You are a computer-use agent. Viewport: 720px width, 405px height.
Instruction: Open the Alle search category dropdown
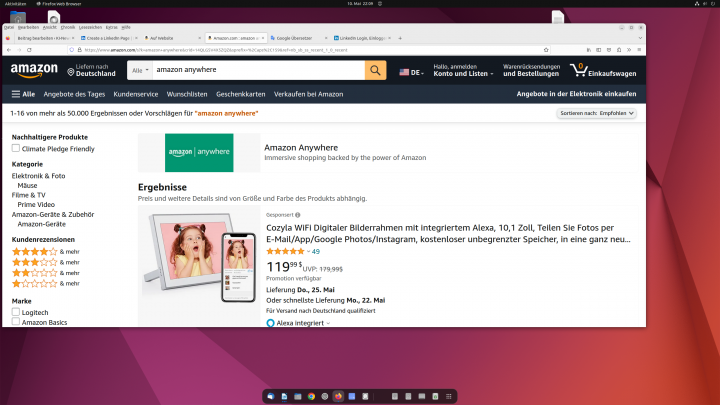pyautogui.click(x=140, y=70)
